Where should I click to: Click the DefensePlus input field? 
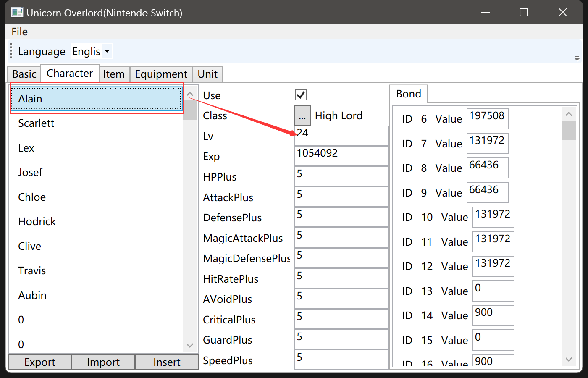point(342,217)
